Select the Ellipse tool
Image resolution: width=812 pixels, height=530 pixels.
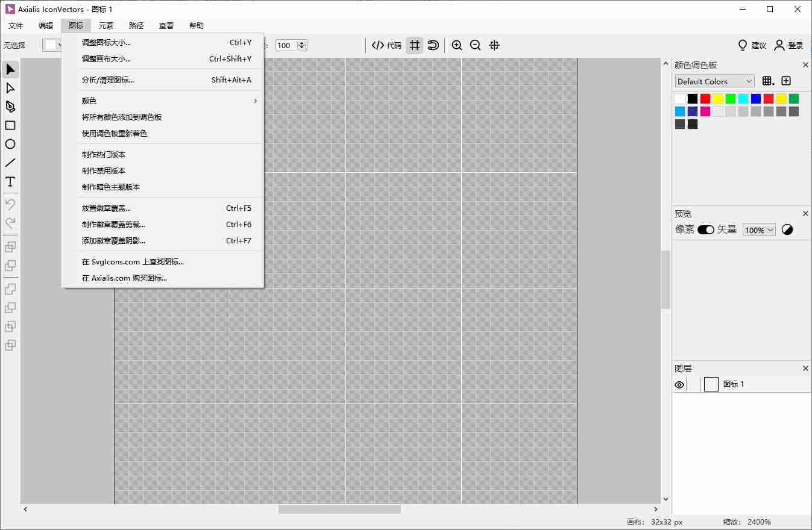click(x=10, y=144)
